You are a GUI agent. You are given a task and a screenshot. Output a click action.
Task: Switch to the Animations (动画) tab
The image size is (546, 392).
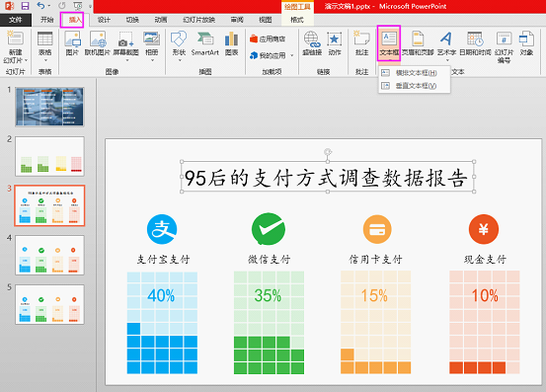[161, 20]
